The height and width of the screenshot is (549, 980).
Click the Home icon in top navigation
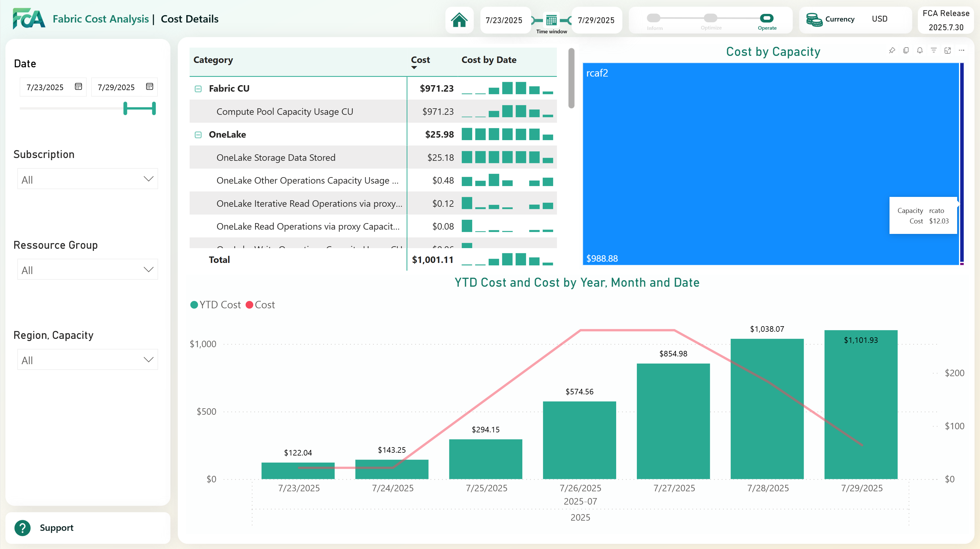tap(459, 20)
